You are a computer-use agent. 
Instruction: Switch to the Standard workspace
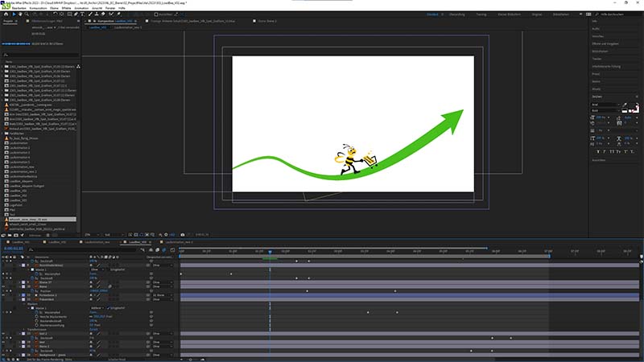[432, 14]
